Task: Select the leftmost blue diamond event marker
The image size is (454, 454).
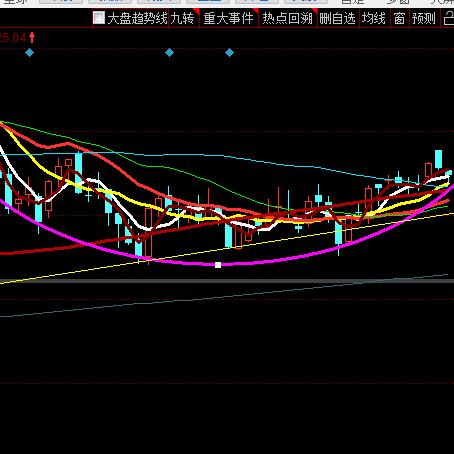Action: [x=30, y=52]
